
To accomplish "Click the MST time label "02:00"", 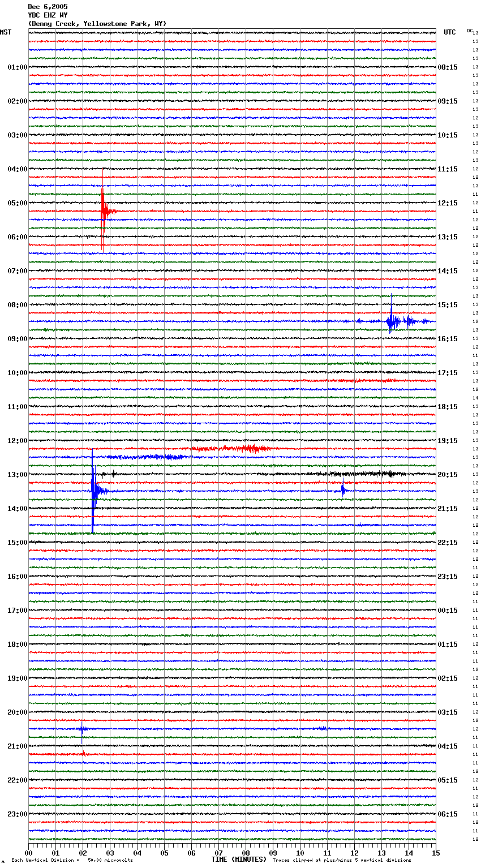I will click(x=18, y=101).
